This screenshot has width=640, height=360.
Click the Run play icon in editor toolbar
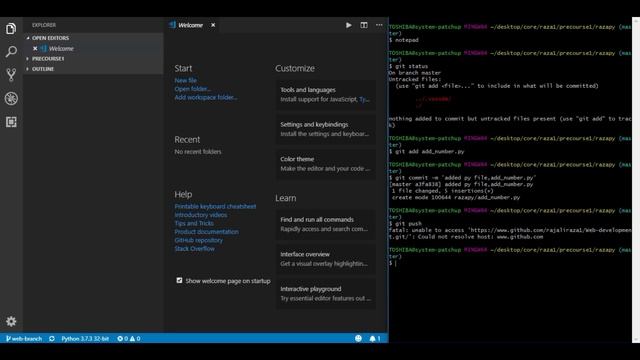(x=349, y=25)
